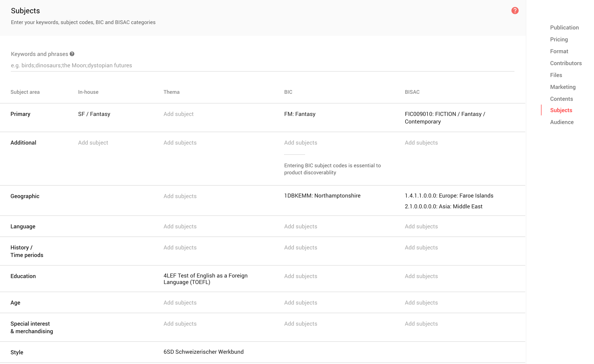Edit the FIC009010 BISAC primary subject
Screen dimensions: 594x364
pos(445,118)
